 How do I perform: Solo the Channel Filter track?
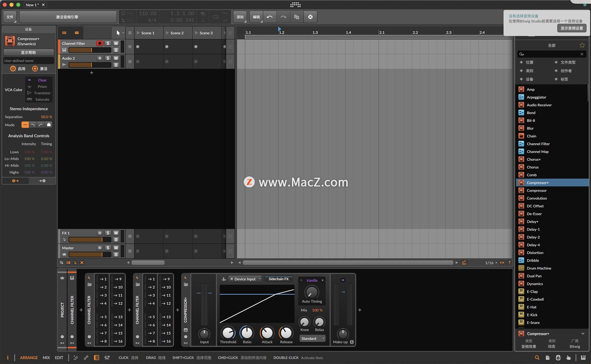coord(108,43)
